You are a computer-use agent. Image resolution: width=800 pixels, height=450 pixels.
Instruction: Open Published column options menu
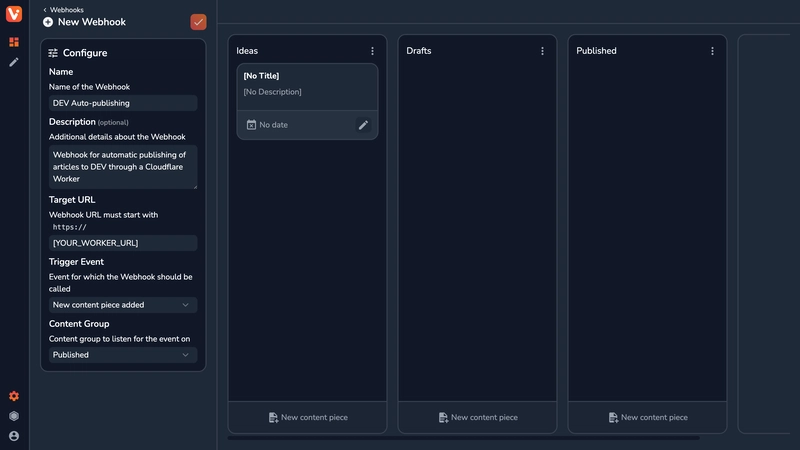pos(712,51)
